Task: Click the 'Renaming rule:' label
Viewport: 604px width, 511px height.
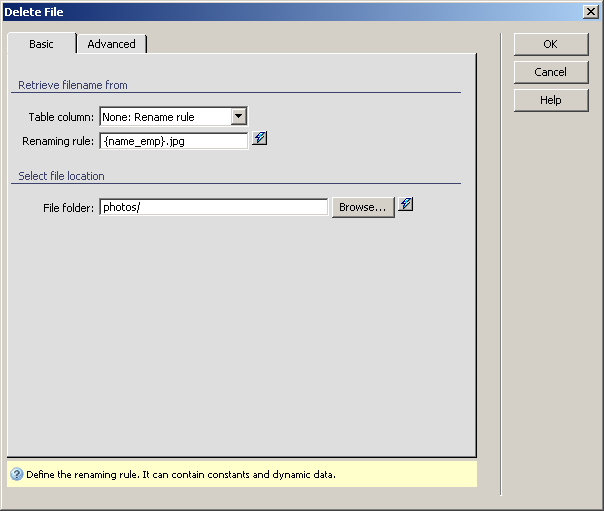Action: [x=58, y=141]
